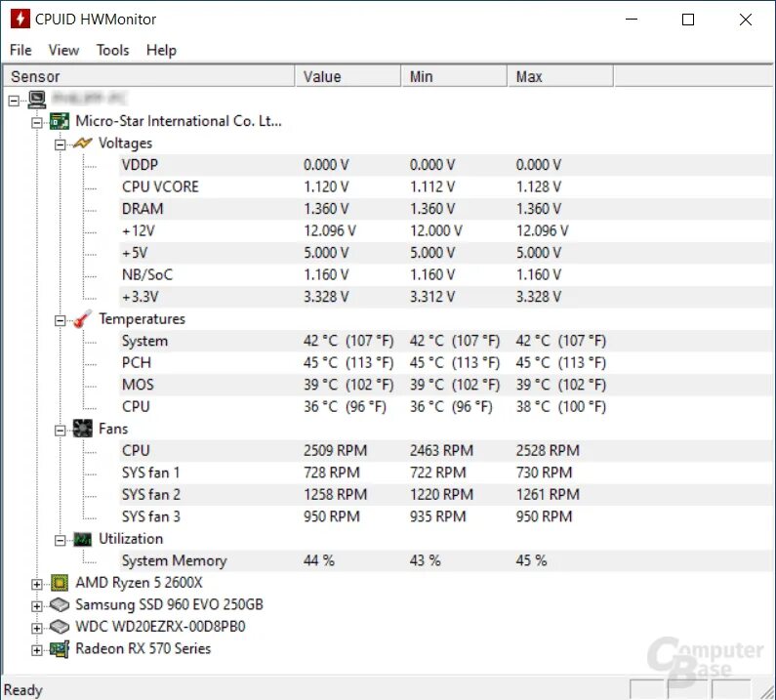The width and height of the screenshot is (776, 700).
Task: Select the Voltages tree label
Action: pos(125,144)
